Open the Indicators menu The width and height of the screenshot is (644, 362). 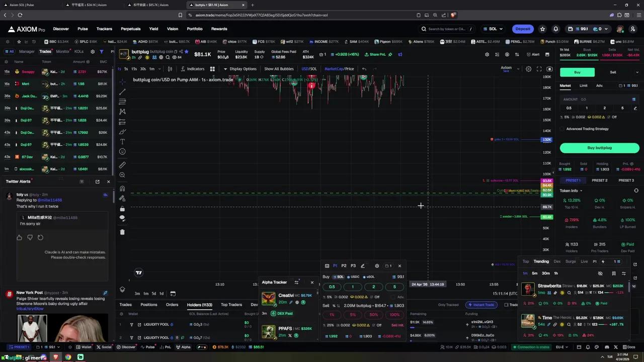coord(193,69)
